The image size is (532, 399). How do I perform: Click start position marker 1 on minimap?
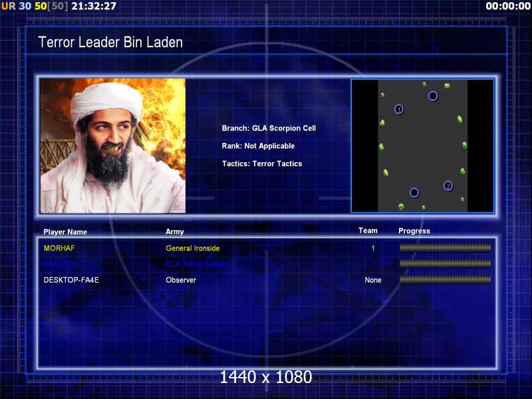click(398, 109)
